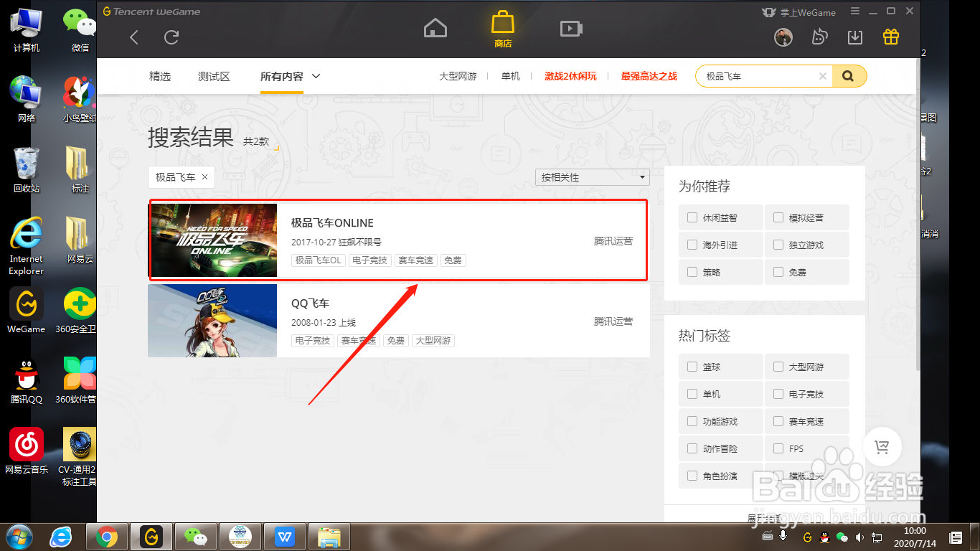The image size is (980, 551).
Task: Open the download manager icon
Action: point(855,37)
